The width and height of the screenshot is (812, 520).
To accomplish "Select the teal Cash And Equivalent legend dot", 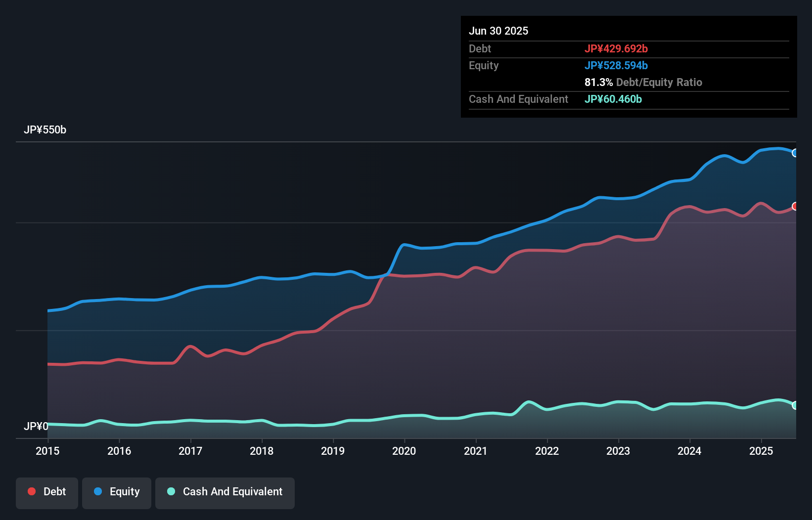I will click(170, 491).
